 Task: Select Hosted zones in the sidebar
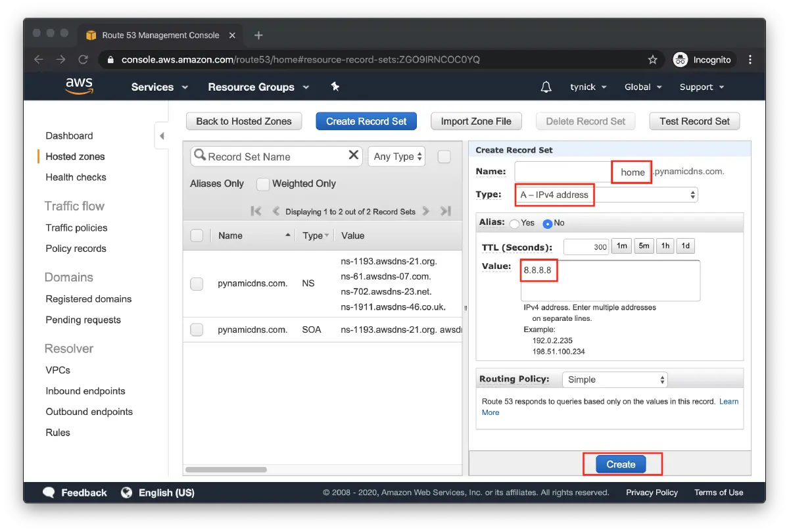(x=74, y=157)
